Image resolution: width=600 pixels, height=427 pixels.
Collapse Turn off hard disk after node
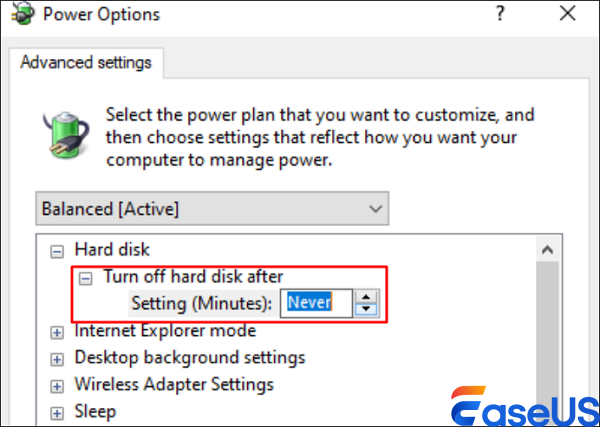pyautogui.click(x=85, y=277)
